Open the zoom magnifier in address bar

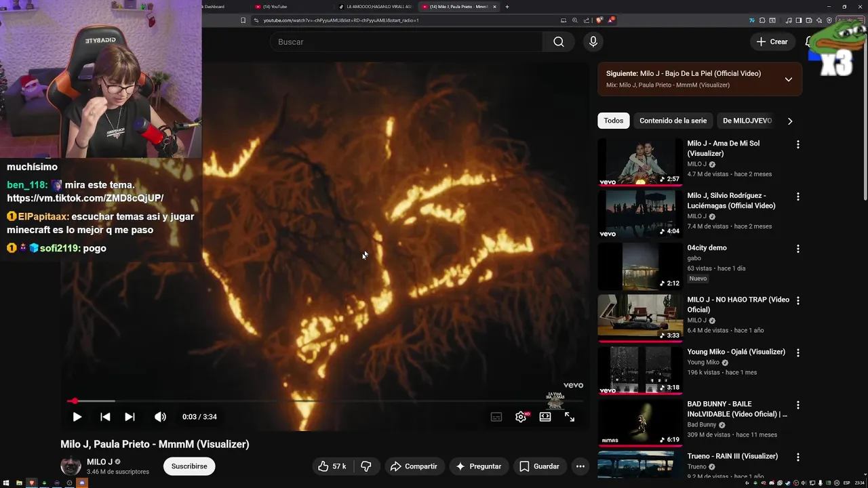click(x=575, y=20)
